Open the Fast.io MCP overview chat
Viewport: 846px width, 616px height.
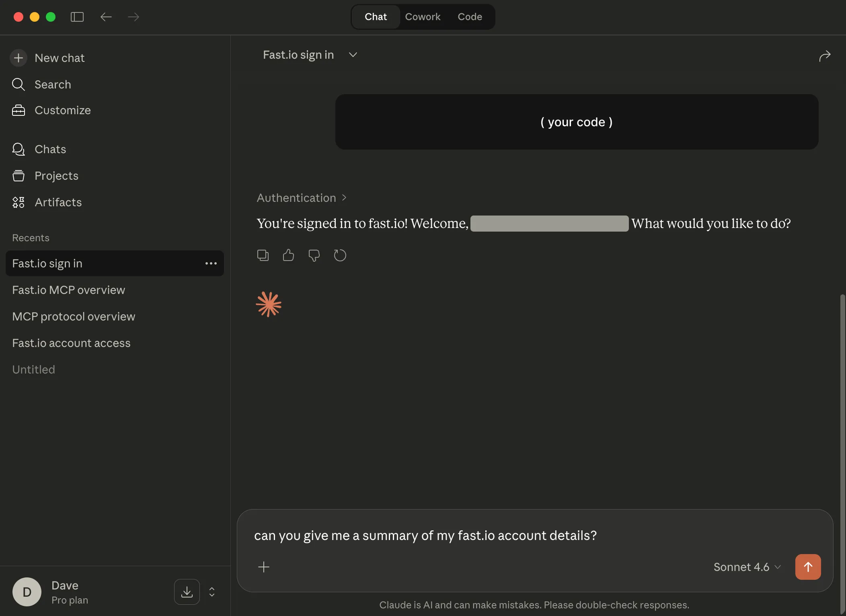[x=68, y=290]
